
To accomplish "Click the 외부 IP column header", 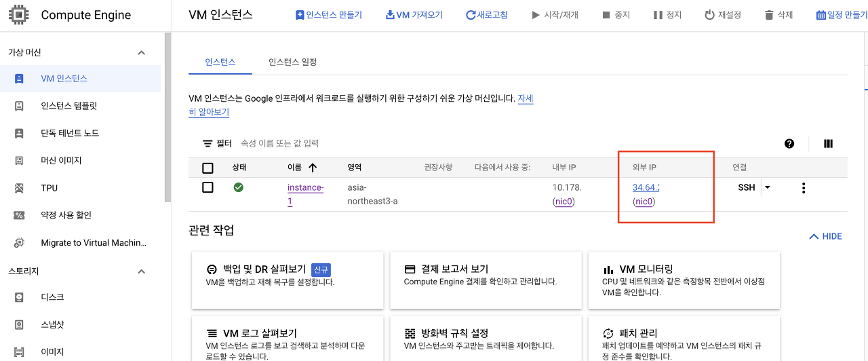I will [644, 168].
